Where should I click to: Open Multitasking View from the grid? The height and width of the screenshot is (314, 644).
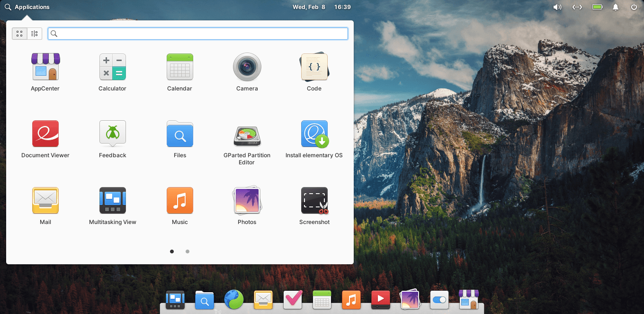113,206
